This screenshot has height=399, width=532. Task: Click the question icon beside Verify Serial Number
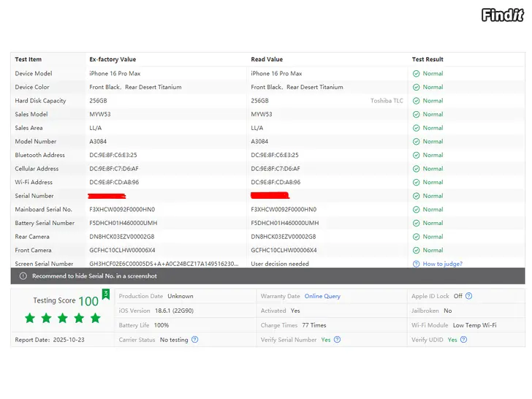pyautogui.click(x=337, y=340)
